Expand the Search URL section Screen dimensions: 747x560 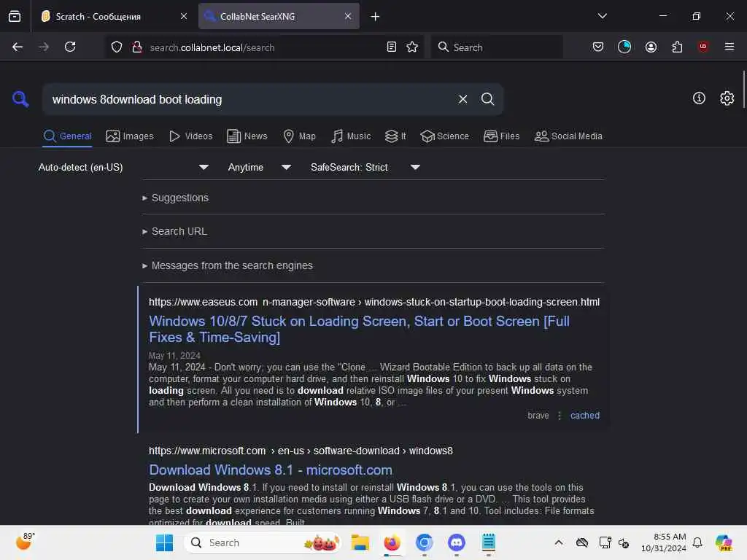174,231
